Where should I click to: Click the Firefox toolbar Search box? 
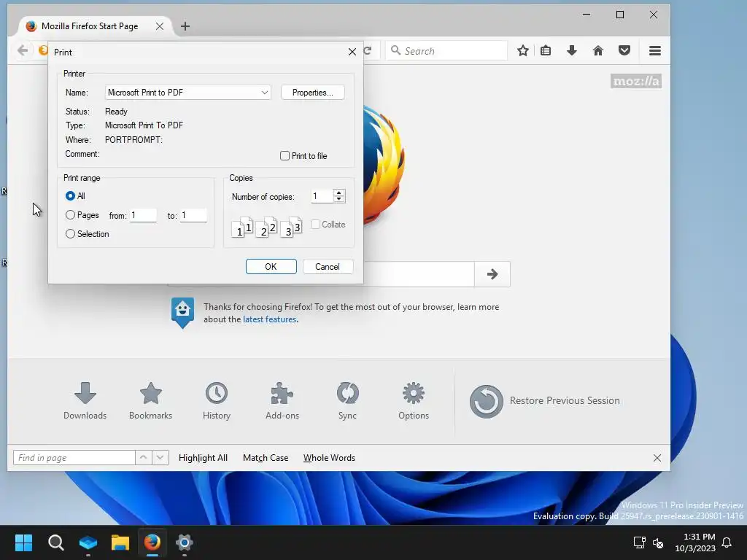(x=447, y=50)
